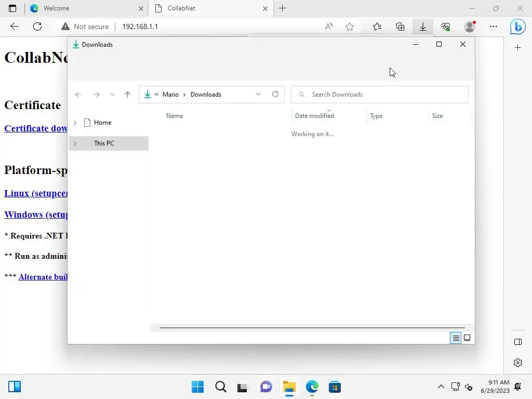
Task: Switch Explorer to large thumbnails view
Action: tap(467, 338)
